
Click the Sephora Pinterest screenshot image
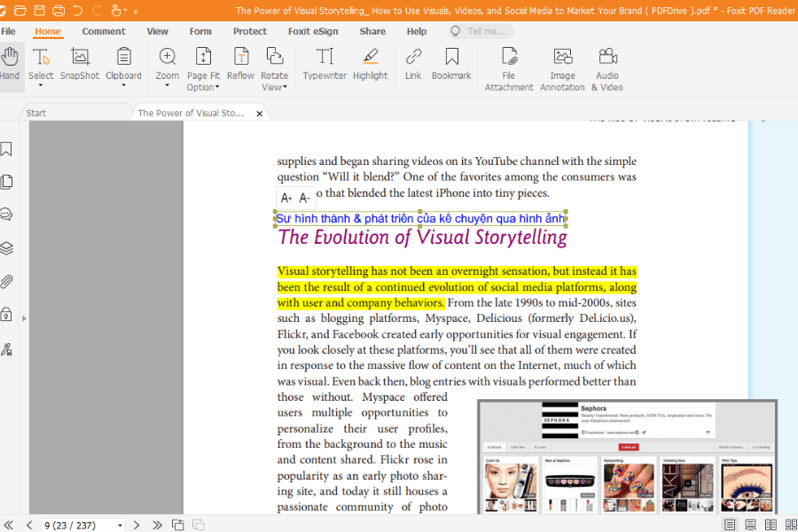point(627,457)
